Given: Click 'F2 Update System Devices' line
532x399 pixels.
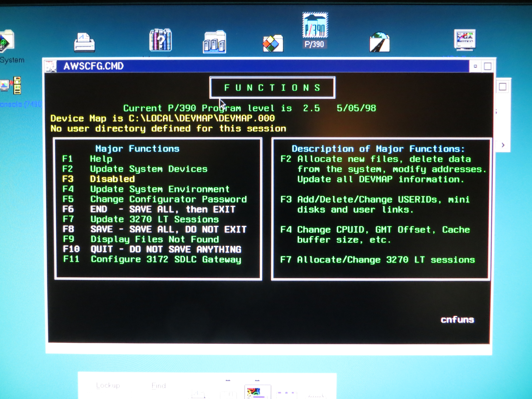Looking at the screenshot, I should pyautogui.click(x=135, y=169).
